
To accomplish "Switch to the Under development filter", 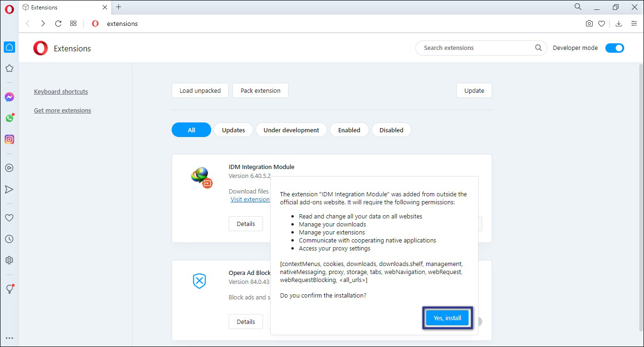I will point(291,129).
